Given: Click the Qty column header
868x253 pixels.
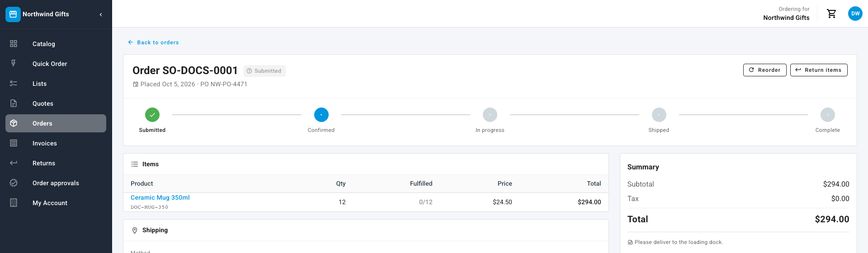Looking at the screenshot, I should [x=341, y=183].
